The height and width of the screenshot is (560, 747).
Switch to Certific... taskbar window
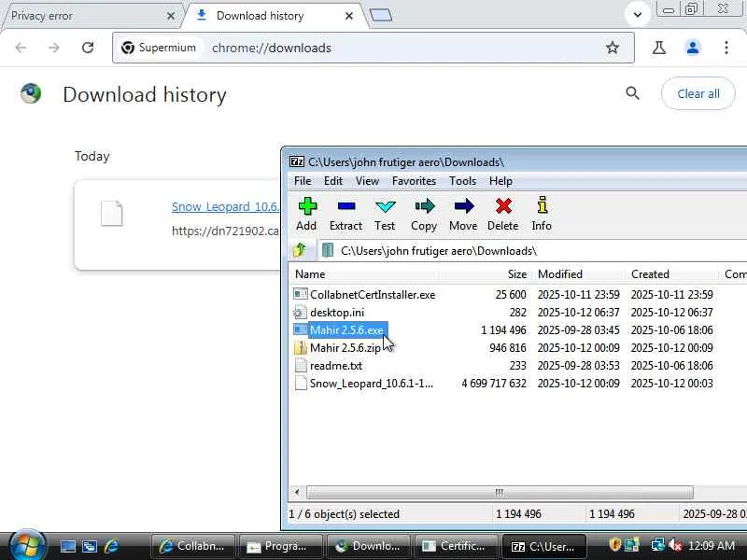457,546
